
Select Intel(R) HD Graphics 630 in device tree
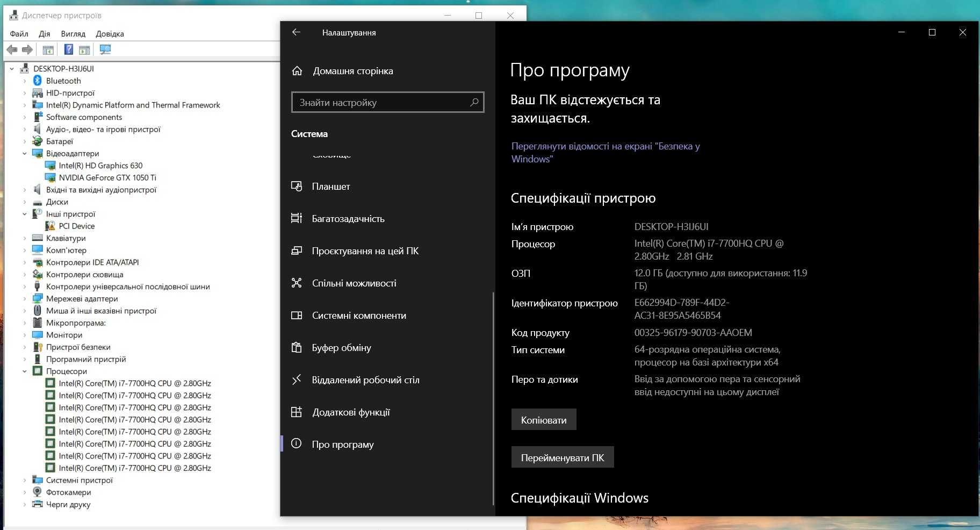point(100,166)
